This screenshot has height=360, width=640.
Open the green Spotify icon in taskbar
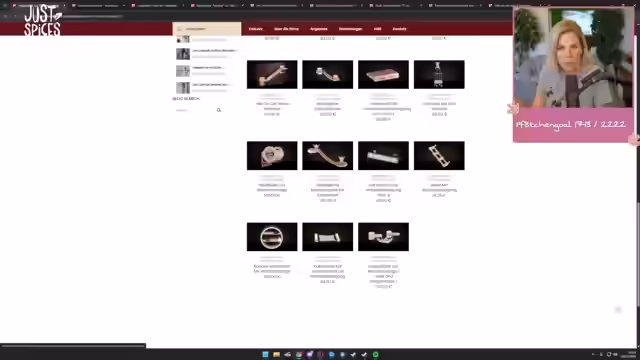(376, 354)
